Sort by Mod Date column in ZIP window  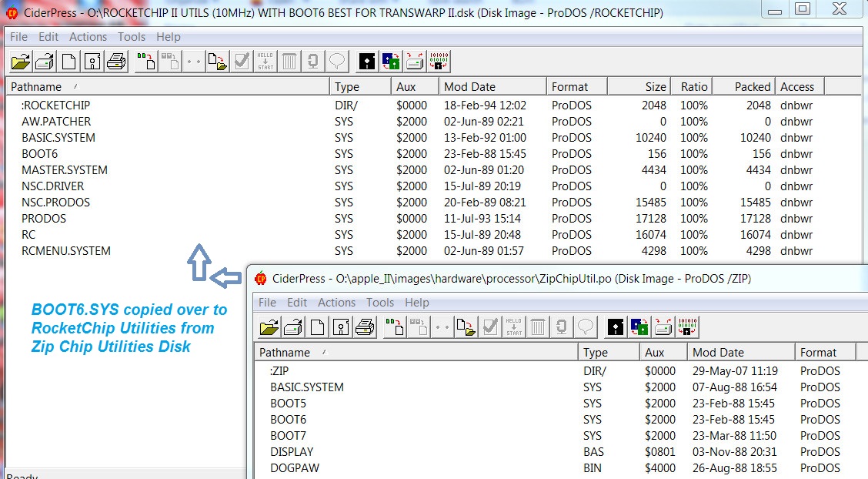(x=741, y=352)
